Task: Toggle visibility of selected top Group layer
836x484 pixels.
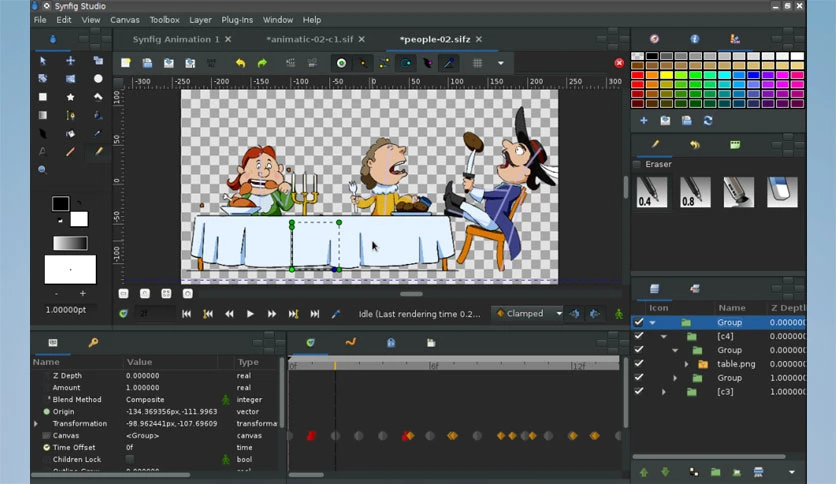Action: 638,322
